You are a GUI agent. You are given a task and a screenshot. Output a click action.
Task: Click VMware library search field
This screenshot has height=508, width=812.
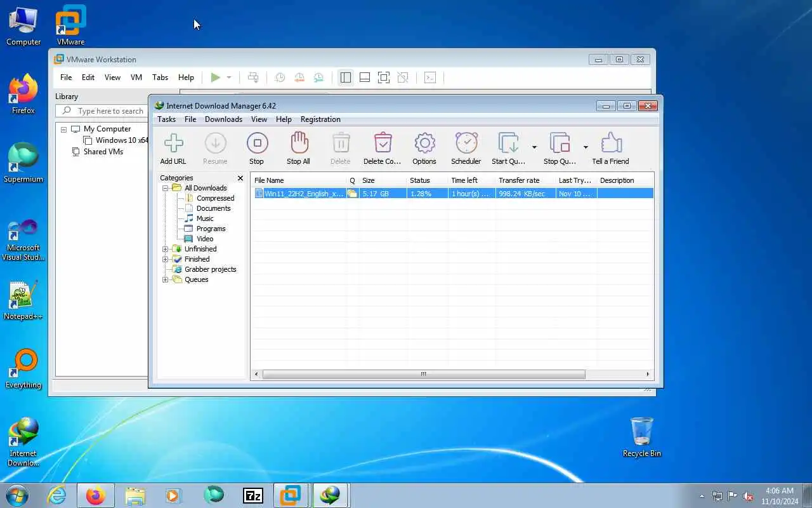(101, 111)
